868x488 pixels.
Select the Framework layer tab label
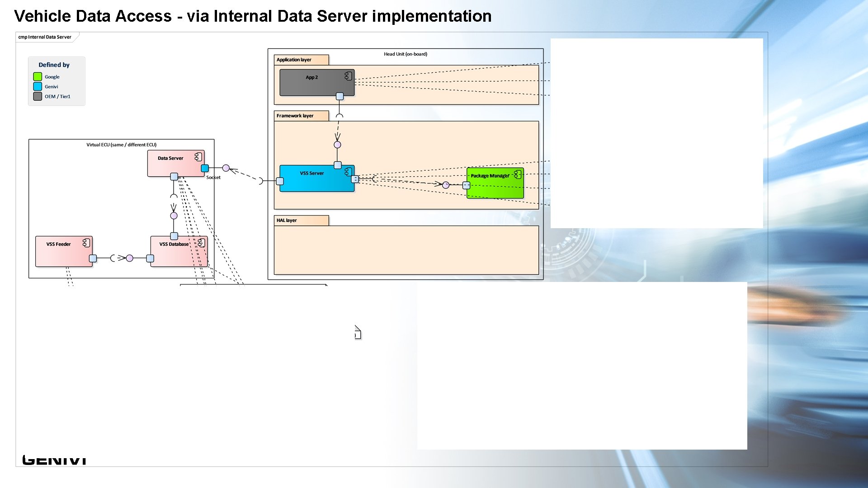[x=295, y=116]
